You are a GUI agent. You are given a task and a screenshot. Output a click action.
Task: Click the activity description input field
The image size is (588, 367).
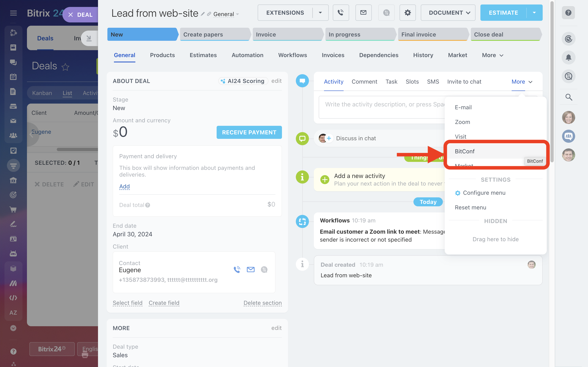tap(381, 107)
